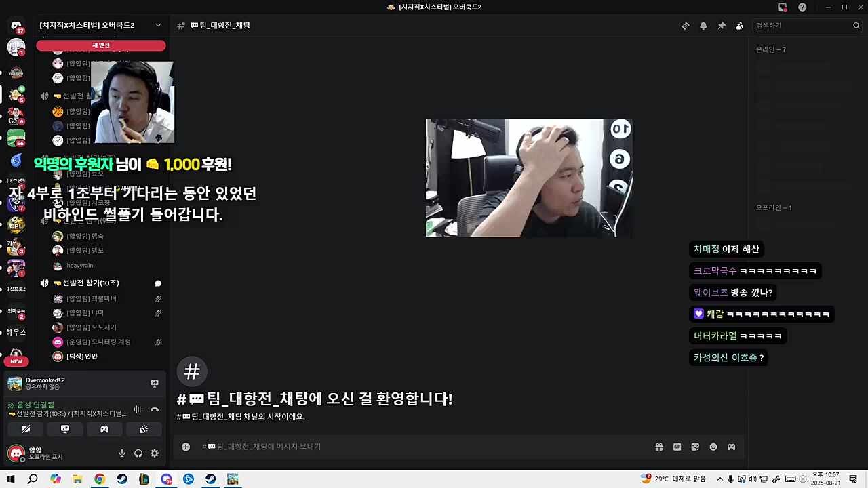Toggle headphone deafen in user panel
This screenshot has height=488, width=868.
tap(138, 453)
